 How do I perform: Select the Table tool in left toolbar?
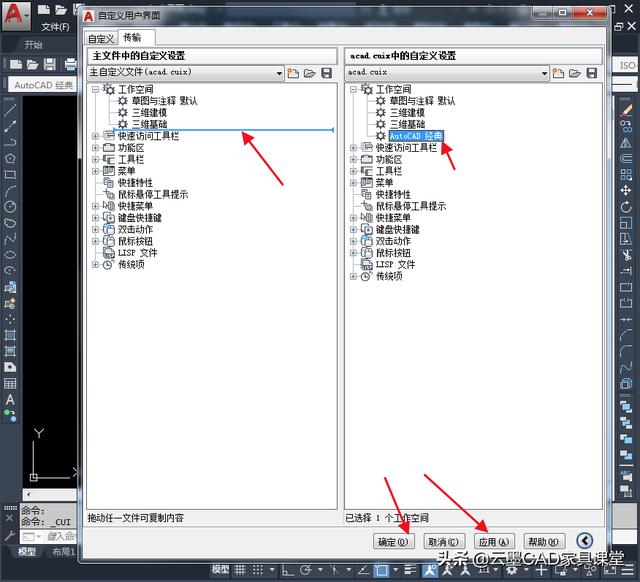point(10,384)
